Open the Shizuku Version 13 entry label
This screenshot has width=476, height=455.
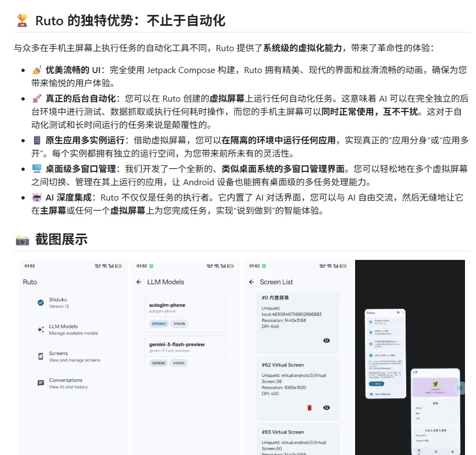[x=59, y=303]
